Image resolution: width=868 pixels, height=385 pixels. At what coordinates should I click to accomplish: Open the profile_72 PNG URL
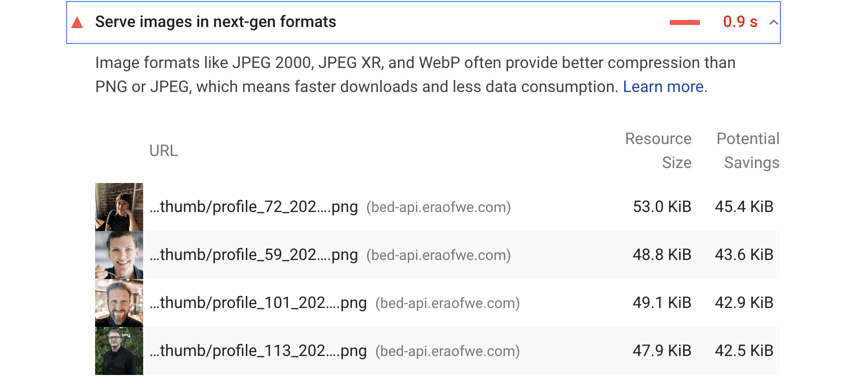(254, 207)
